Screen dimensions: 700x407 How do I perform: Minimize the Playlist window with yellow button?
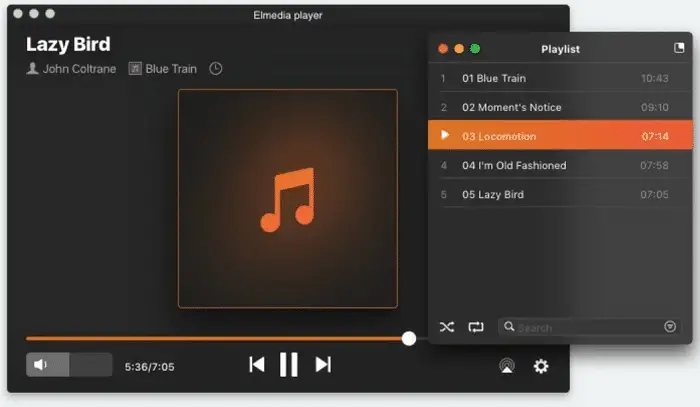pyautogui.click(x=459, y=49)
